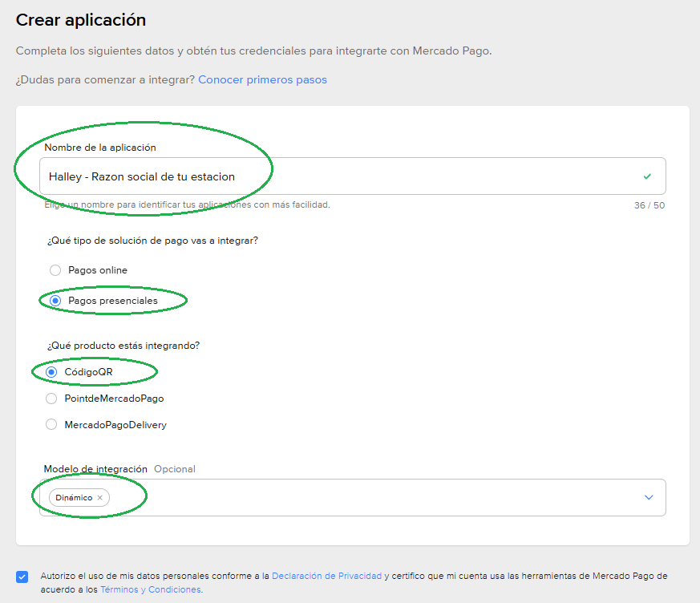Select the Pagos online radio button
700x603 pixels.
point(55,270)
